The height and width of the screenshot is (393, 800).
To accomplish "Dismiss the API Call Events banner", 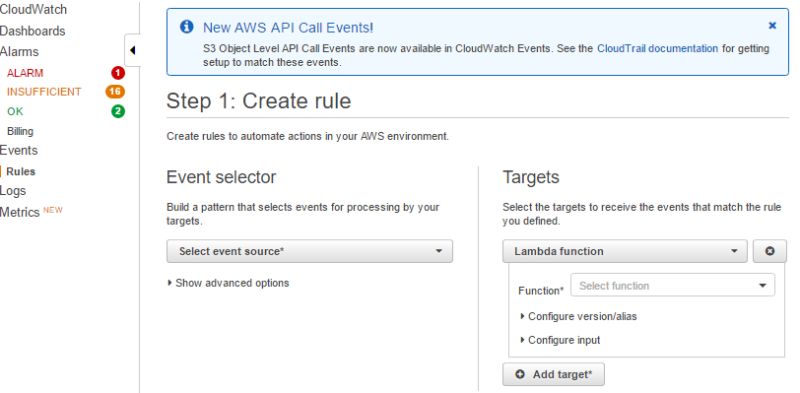I will [x=772, y=26].
